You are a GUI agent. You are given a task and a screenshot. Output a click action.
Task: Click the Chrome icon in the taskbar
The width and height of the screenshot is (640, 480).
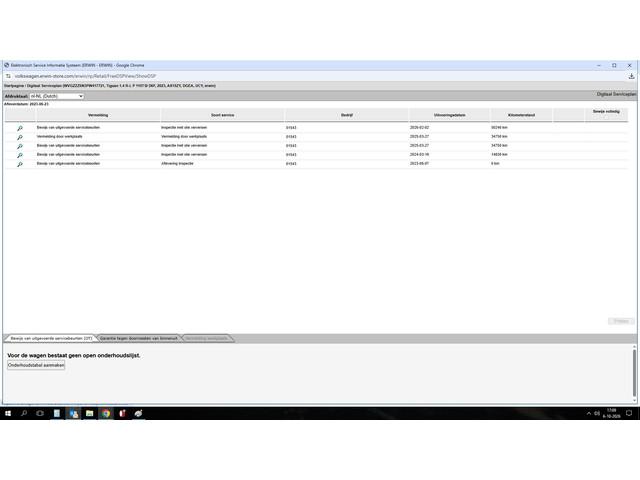[x=106, y=413]
